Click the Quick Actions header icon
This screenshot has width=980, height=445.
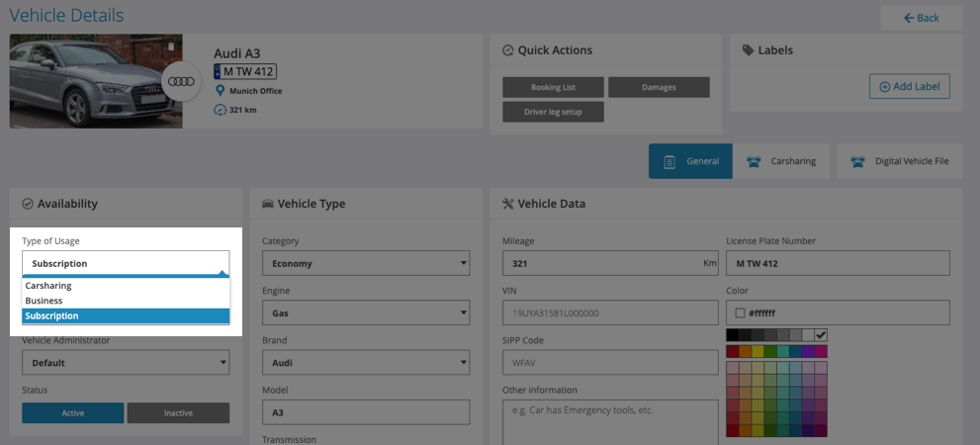pyautogui.click(x=508, y=50)
